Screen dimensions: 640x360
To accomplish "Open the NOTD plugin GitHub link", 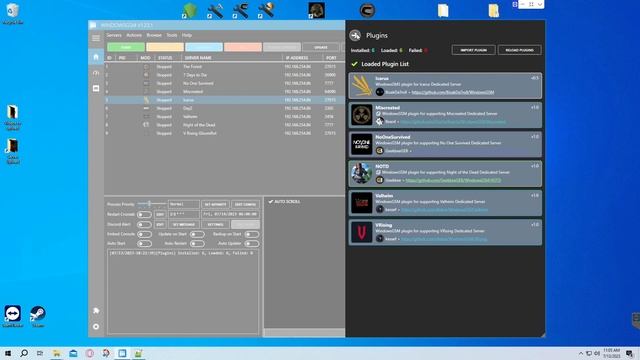I will coord(453,180).
